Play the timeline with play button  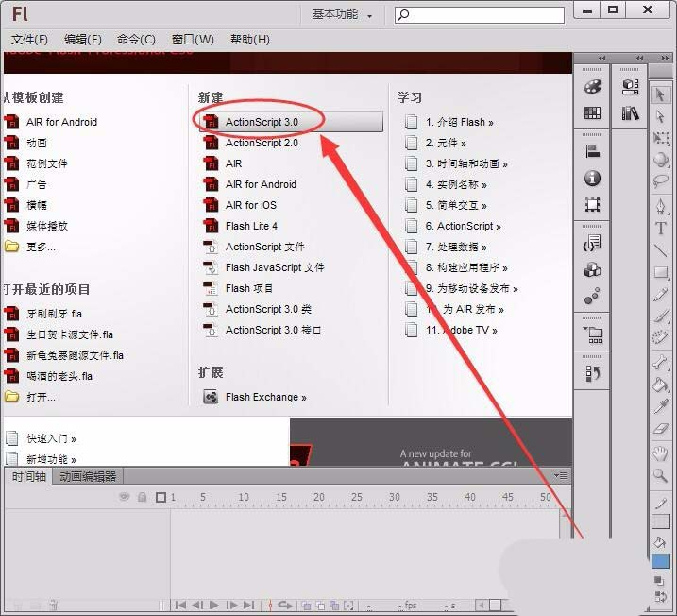(213, 606)
